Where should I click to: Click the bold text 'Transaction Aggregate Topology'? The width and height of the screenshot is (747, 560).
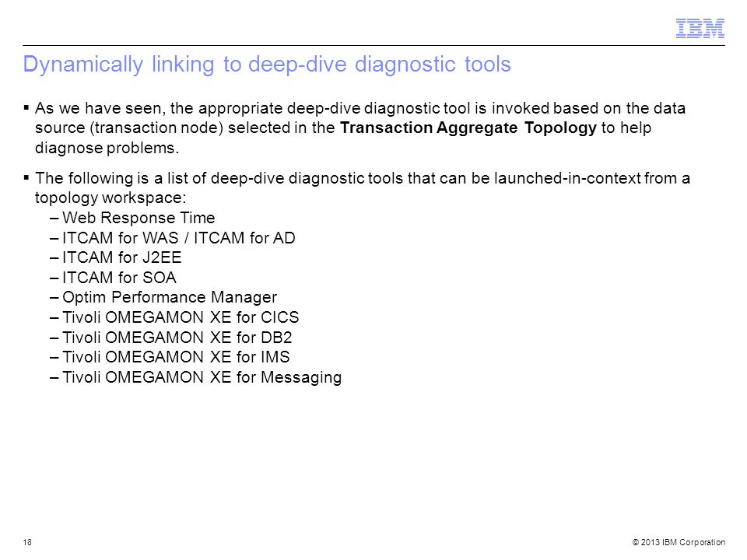pos(468,128)
